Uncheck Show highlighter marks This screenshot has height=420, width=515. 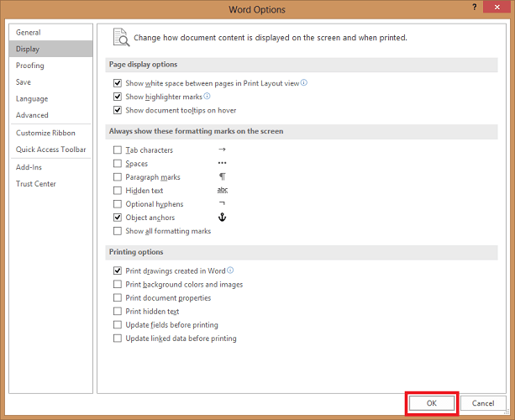coord(118,97)
